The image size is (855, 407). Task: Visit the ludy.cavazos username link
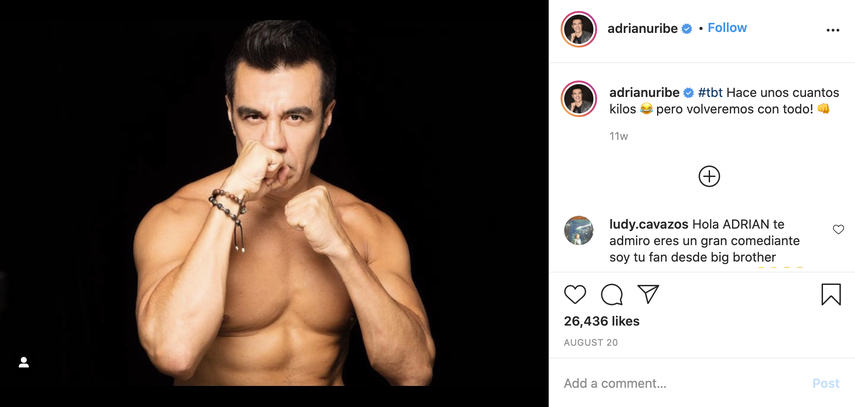[648, 224]
